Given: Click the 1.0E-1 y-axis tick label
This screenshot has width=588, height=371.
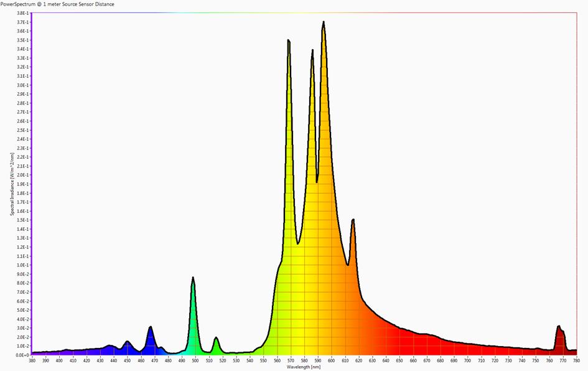Looking at the screenshot, I should pyautogui.click(x=21, y=265).
